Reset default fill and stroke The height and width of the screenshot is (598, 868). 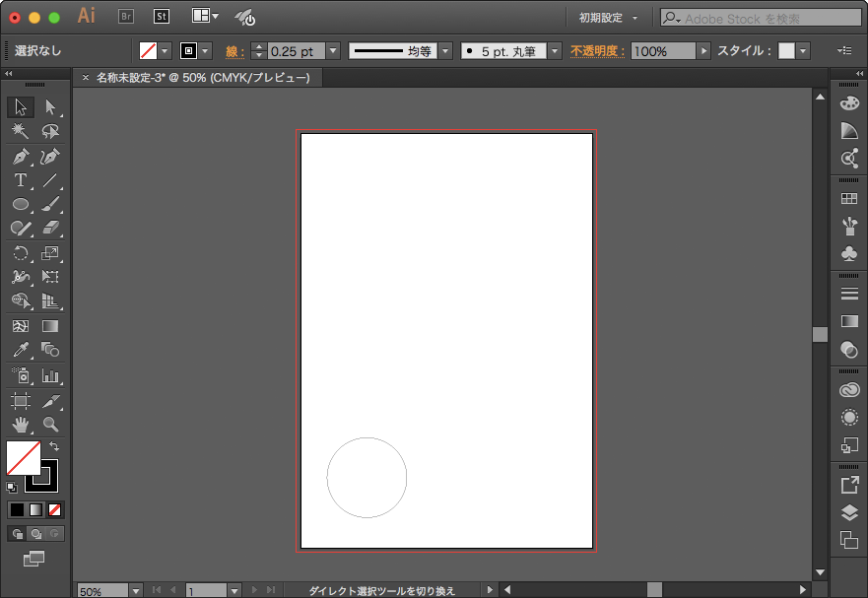click(x=12, y=488)
